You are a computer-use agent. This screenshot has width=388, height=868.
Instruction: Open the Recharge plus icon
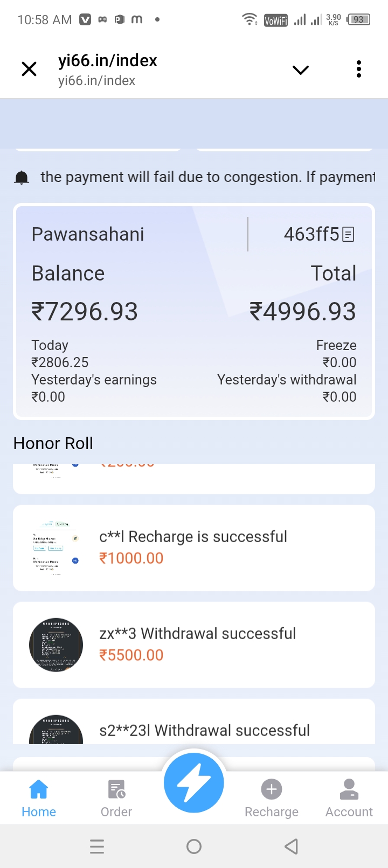click(x=272, y=789)
